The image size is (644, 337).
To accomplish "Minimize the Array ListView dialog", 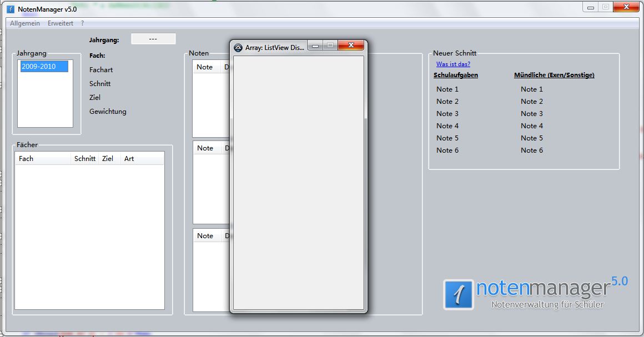I will pos(315,46).
